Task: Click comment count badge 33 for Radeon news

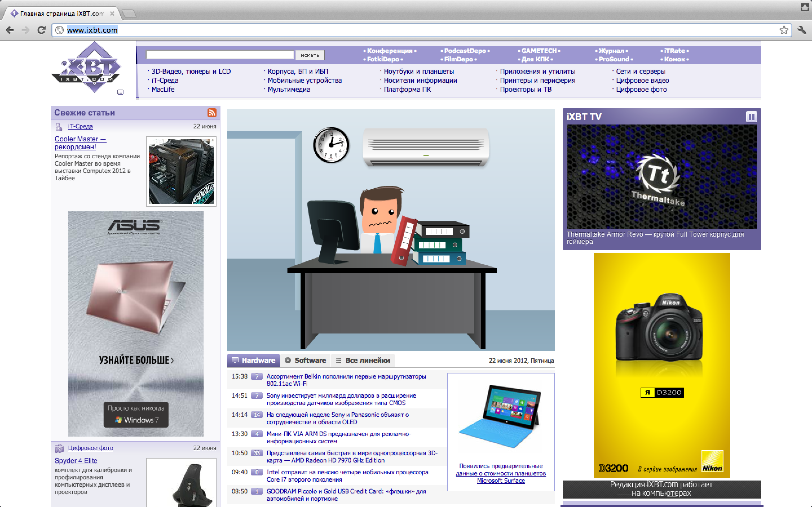Action: (257, 453)
